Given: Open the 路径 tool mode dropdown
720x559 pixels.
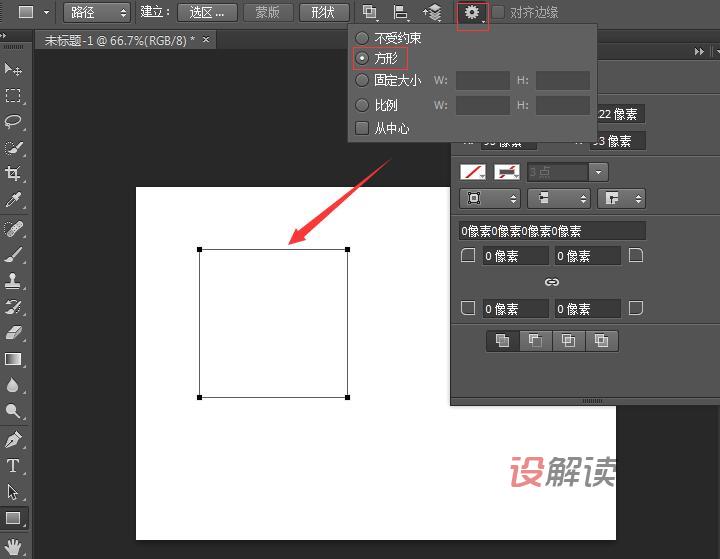Looking at the screenshot, I should (96, 13).
